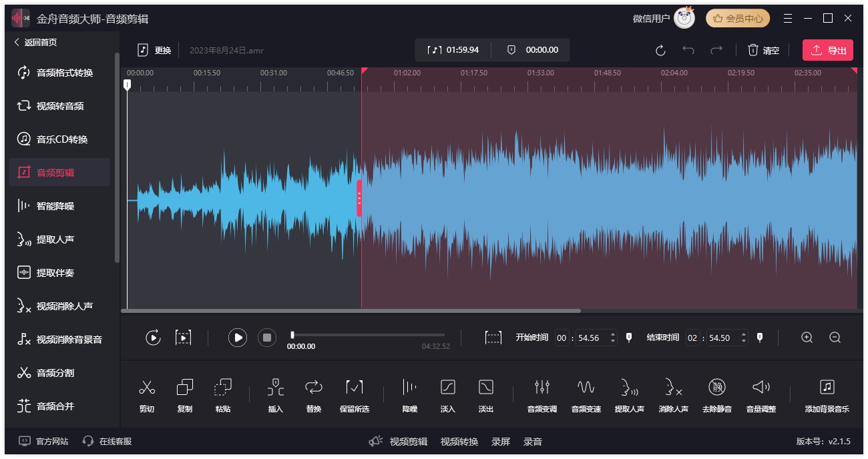This screenshot has height=459, width=868.
Task: Open 提取伴奏 in the sidebar
Action: (x=59, y=273)
